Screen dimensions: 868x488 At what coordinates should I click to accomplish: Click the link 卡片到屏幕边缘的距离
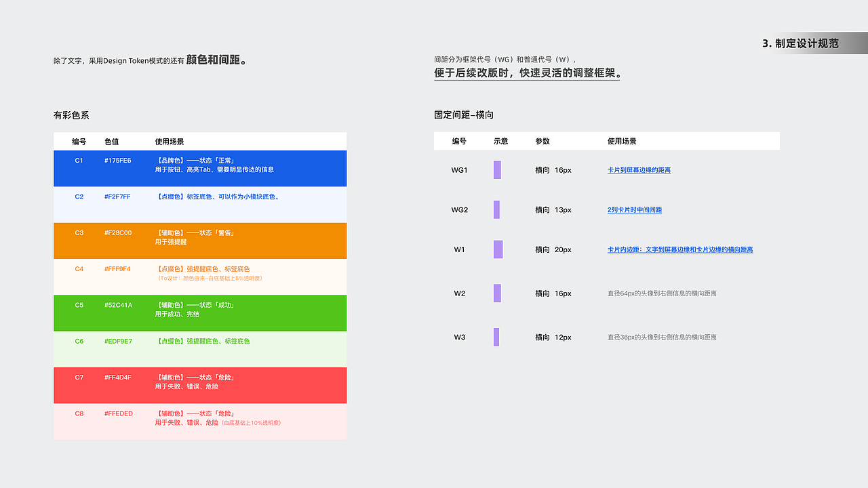point(639,170)
